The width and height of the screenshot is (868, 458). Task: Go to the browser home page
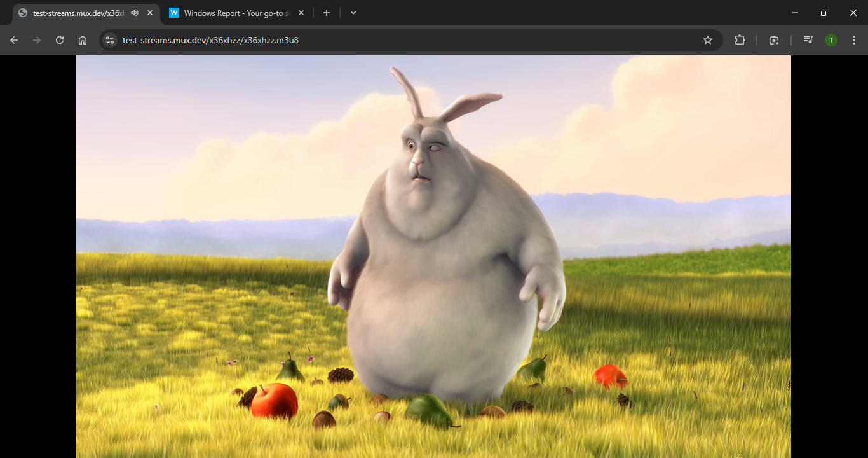[x=83, y=39]
